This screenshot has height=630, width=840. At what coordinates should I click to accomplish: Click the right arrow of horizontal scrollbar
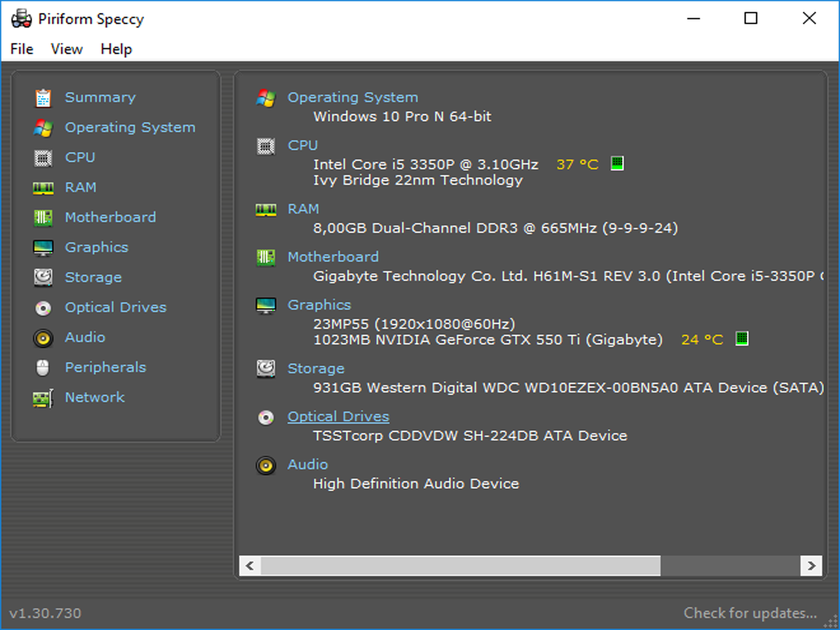[811, 566]
